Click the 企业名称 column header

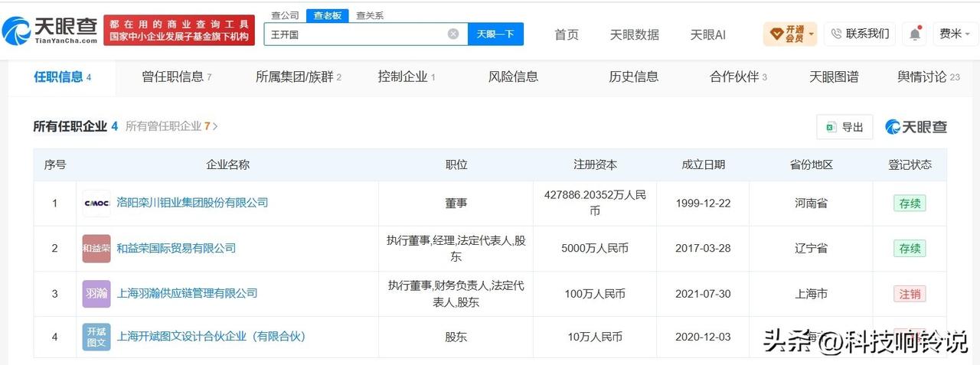click(228, 165)
